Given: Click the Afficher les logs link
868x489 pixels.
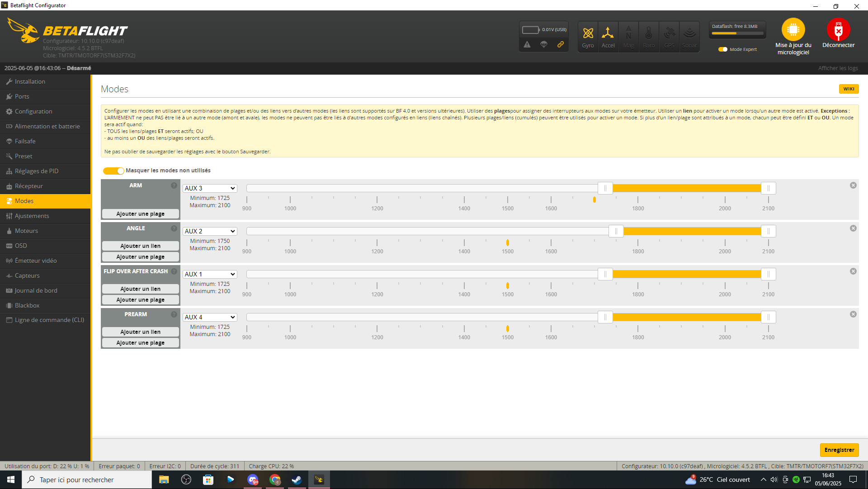Looking at the screenshot, I should coord(838,68).
